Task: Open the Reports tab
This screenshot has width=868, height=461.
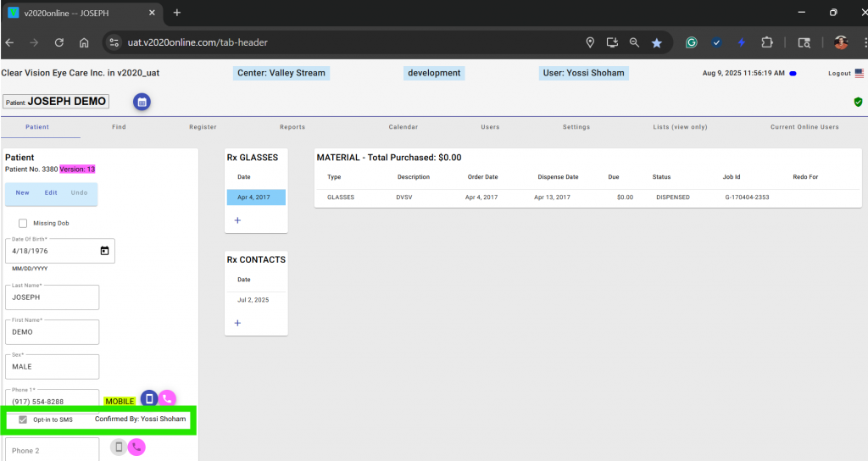Action: (292, 127)
